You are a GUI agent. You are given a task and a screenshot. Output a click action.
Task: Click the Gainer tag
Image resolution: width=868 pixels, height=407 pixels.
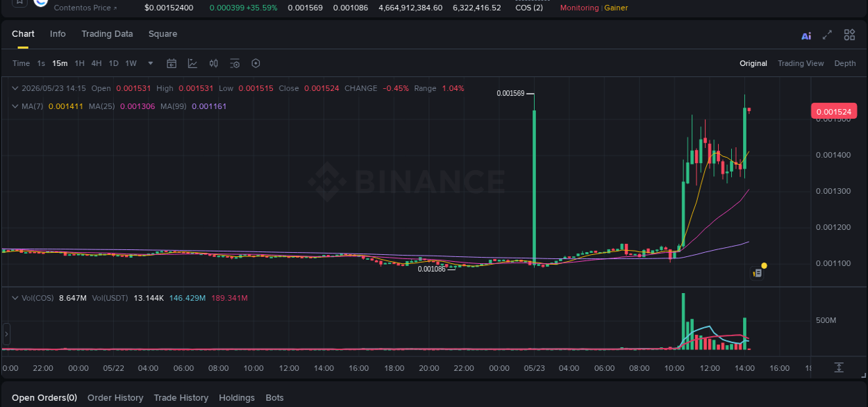(x=617, y=8)
